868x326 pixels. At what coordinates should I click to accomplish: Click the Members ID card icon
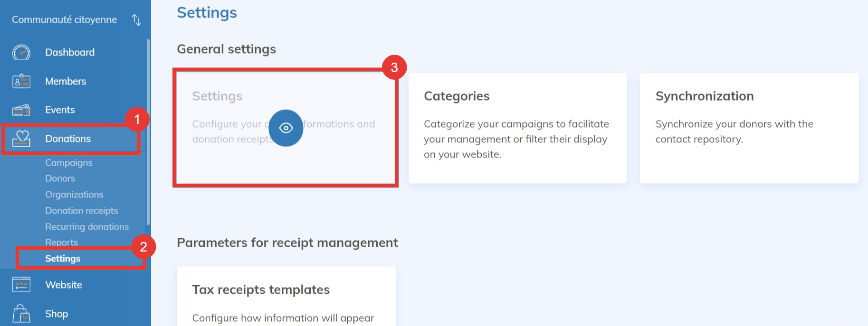click(x=21, y=82)
